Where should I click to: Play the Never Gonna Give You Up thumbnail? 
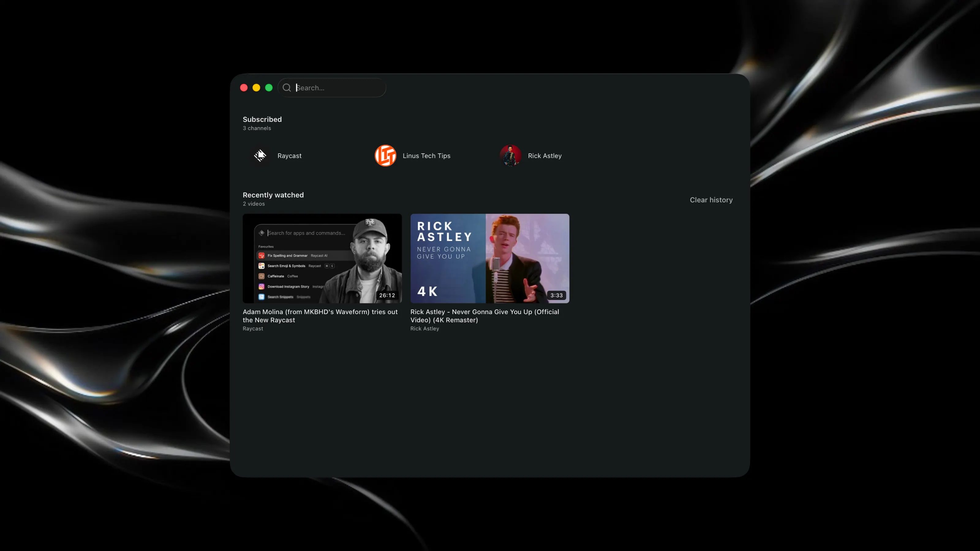pyautogui.click(x=490, y=258)
